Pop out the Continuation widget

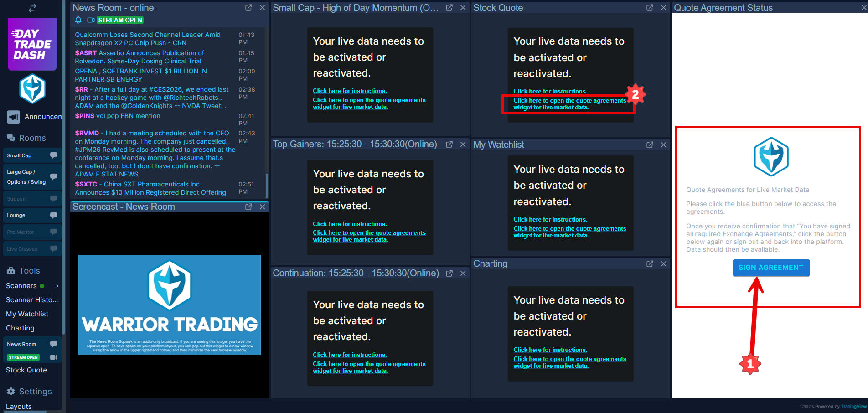coord(449,273)
